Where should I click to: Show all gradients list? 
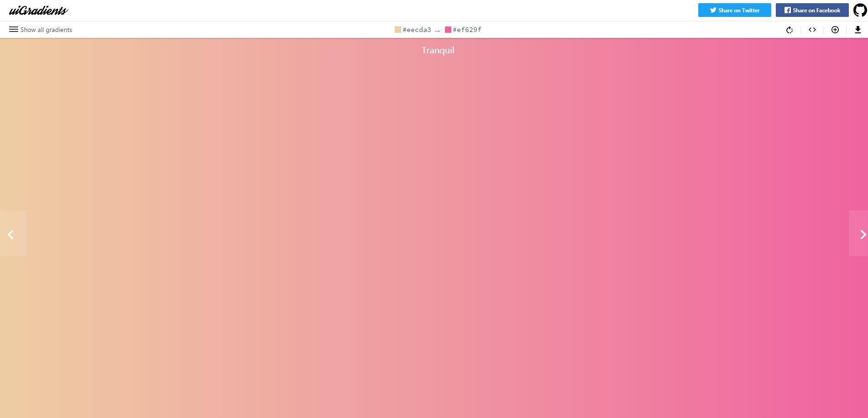point(46,30)
